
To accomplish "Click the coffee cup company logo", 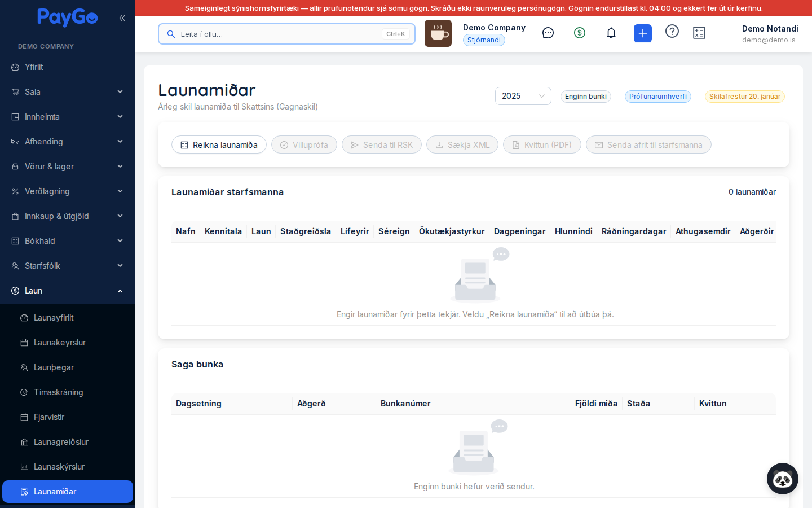I will click(x=438, y=33).
